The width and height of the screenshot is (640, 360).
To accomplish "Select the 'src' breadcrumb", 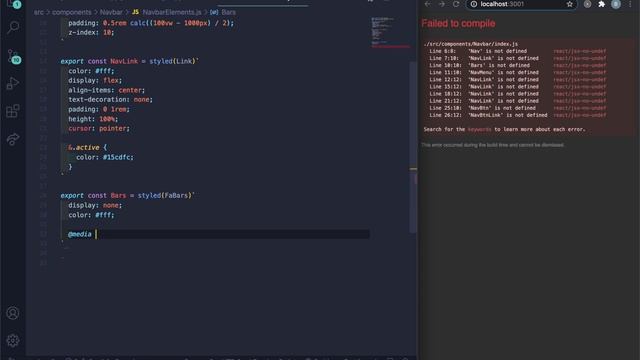I will tap(39, 12).
